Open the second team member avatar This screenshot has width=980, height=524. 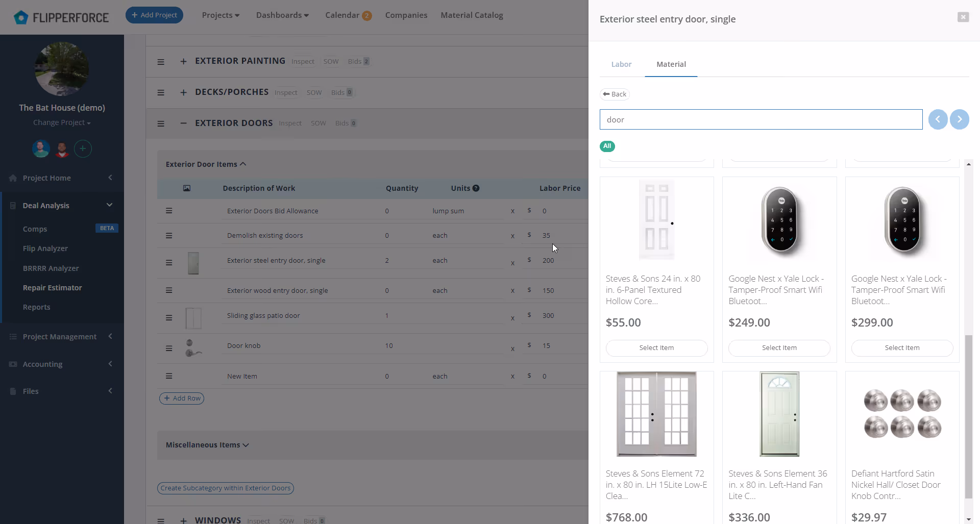62,149
